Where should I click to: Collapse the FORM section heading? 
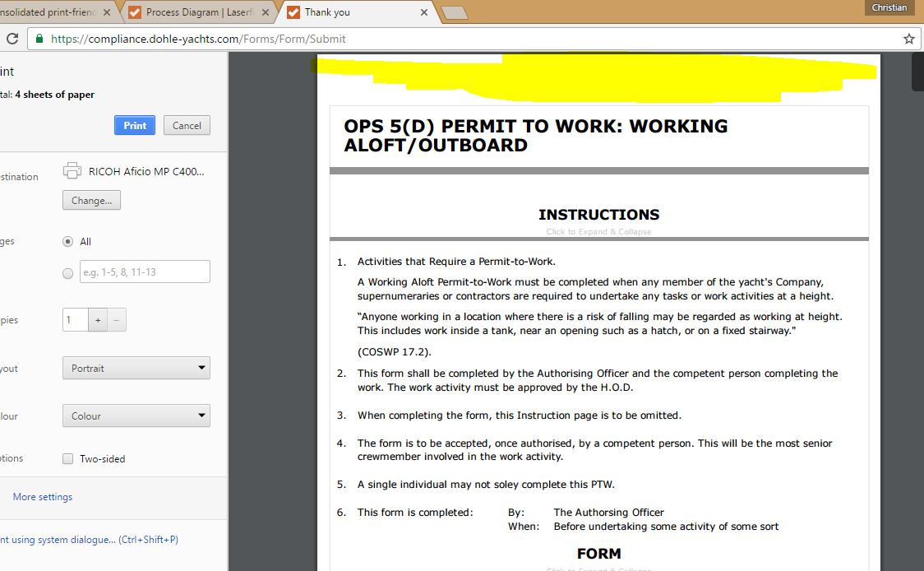coord(598,553)
